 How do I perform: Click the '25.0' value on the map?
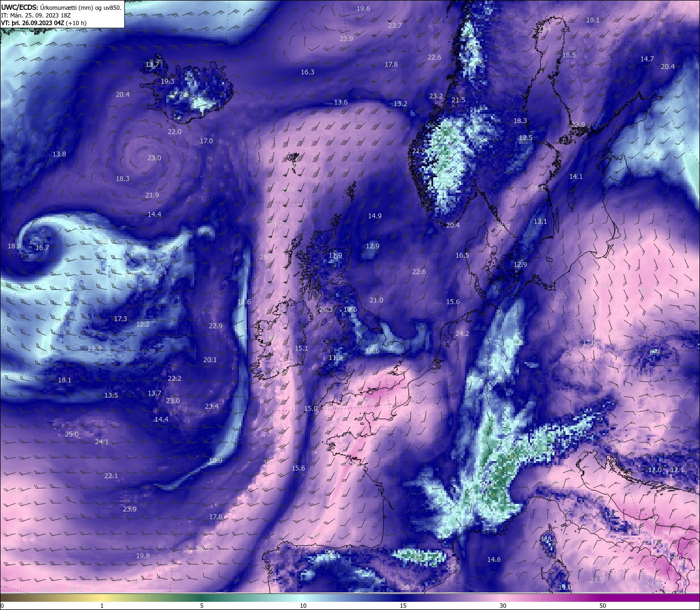pos(72,434)
